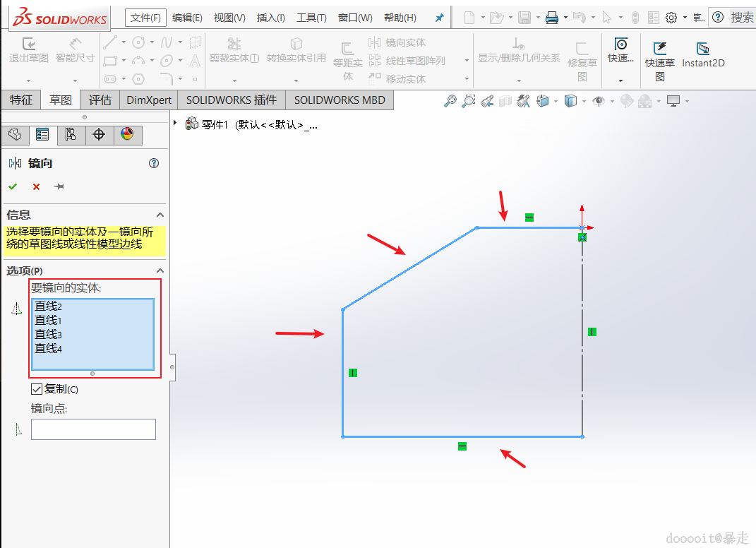756x548 pixels.
Task: Cancel the mirror with the red X
Action: pyautogui.click(x=36, y=186)
